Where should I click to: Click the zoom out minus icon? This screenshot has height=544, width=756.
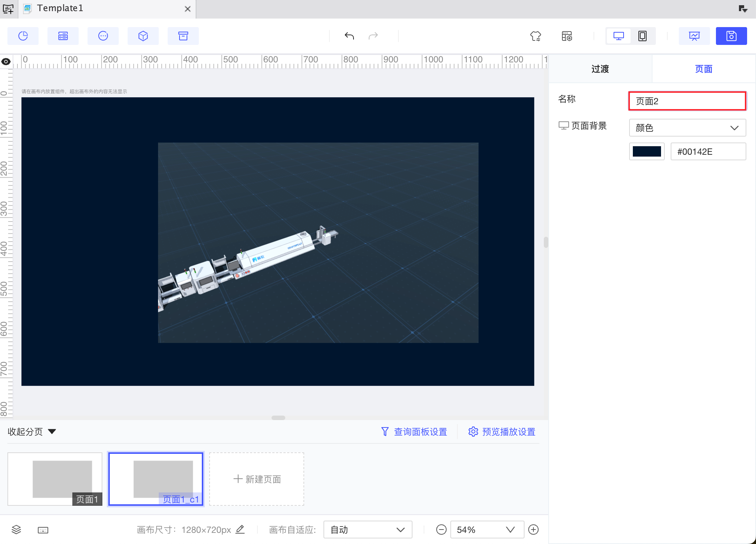tap(441, 530)
